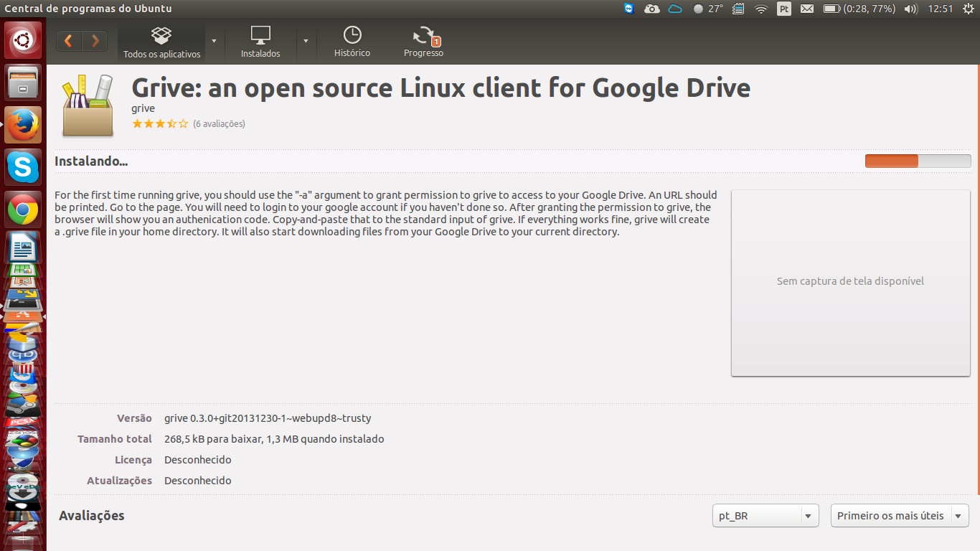Open Skype from the Ubuntu launcher

[x=23, y=168]
